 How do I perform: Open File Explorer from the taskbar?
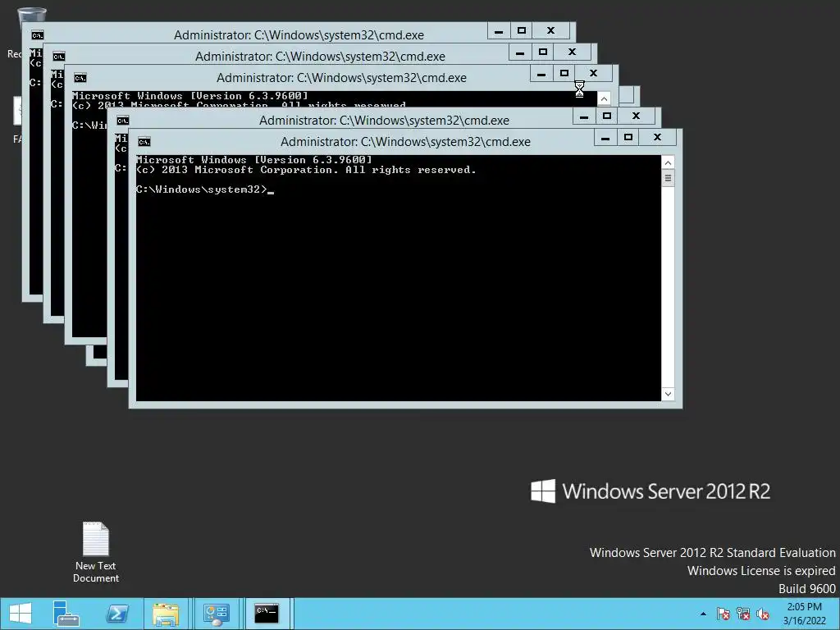166,614
